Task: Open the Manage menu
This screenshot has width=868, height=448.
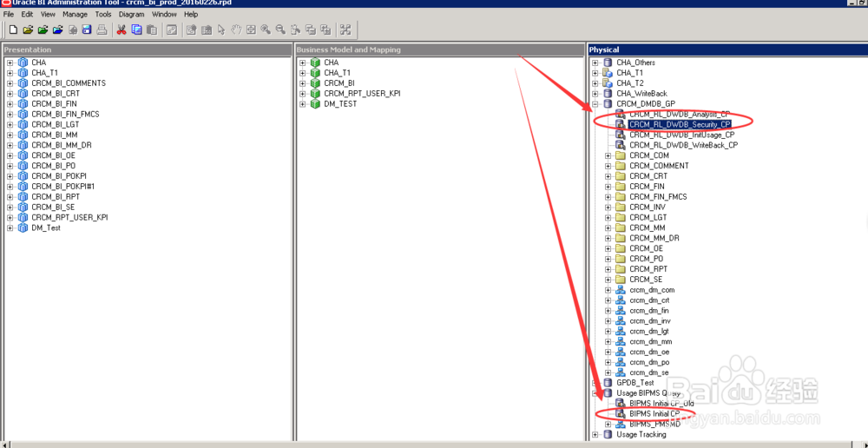Action: coord(75,15)
